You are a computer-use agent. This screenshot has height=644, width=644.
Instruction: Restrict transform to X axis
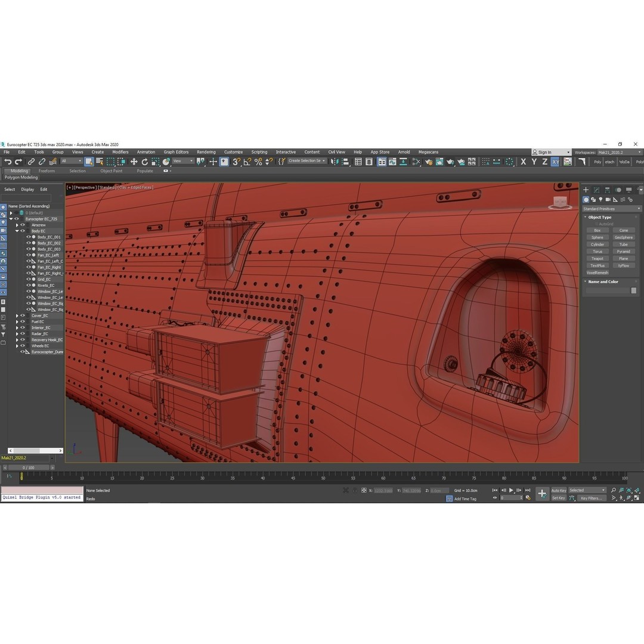point(524,162)
